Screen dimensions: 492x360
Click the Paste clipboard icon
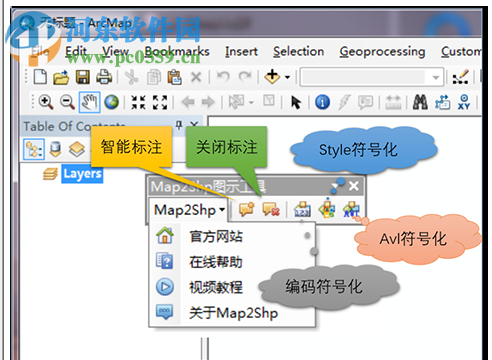pyautogui.click(x=174, y=77)
